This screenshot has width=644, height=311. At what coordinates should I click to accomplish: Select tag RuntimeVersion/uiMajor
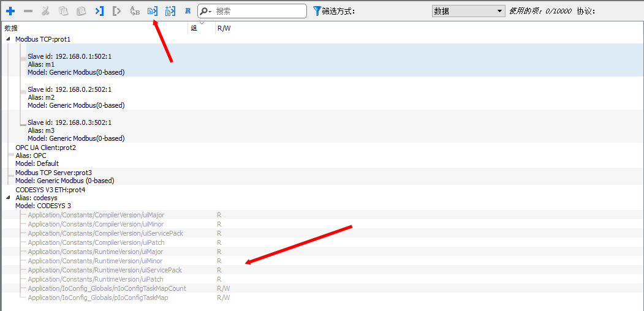point(96,252)
